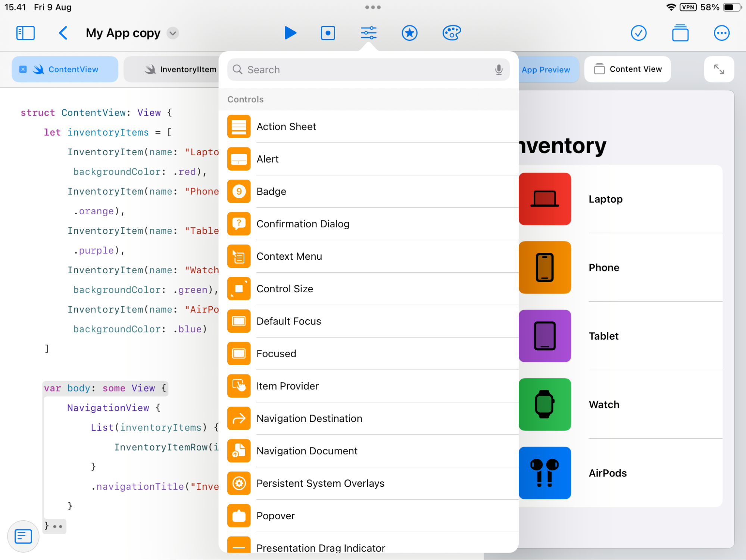746x560 pixels.
Task: Navigate back with the left chevron
Action: coord(63,33)
